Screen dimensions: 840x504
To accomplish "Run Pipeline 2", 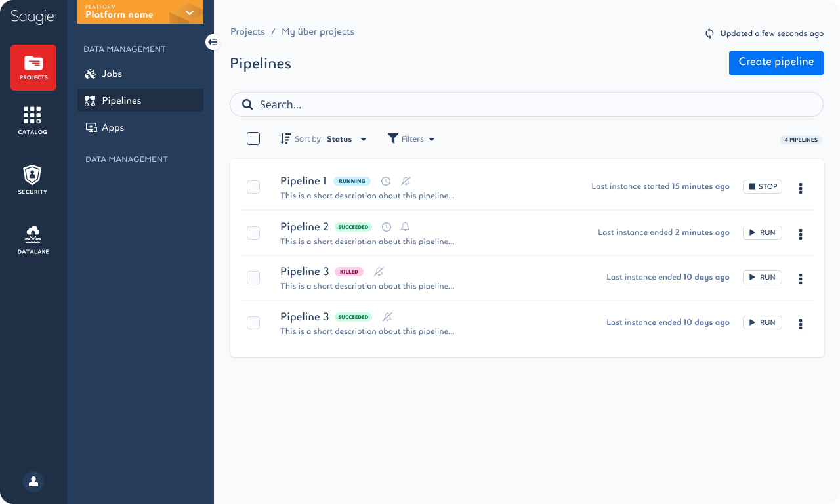I will click(763, 233).
